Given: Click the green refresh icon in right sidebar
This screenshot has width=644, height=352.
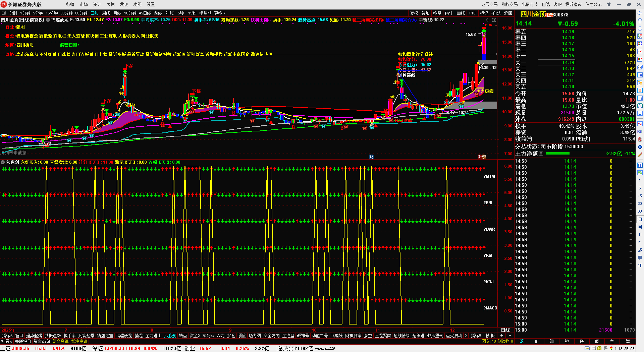Looking at the screenshot, I should (640, 173).
